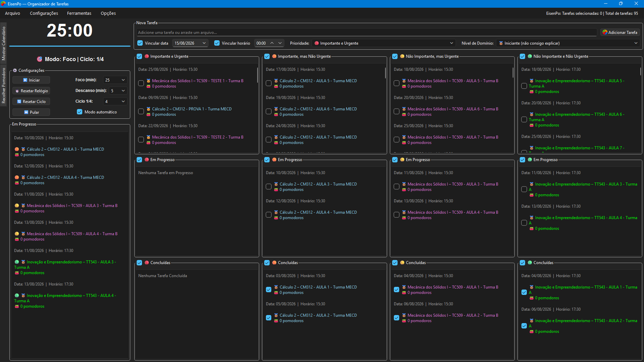Image resolution: width=644 pixels, height=362 pixels.
Task: Open the Descanso (min) dropdown
Action: [118, 91]
